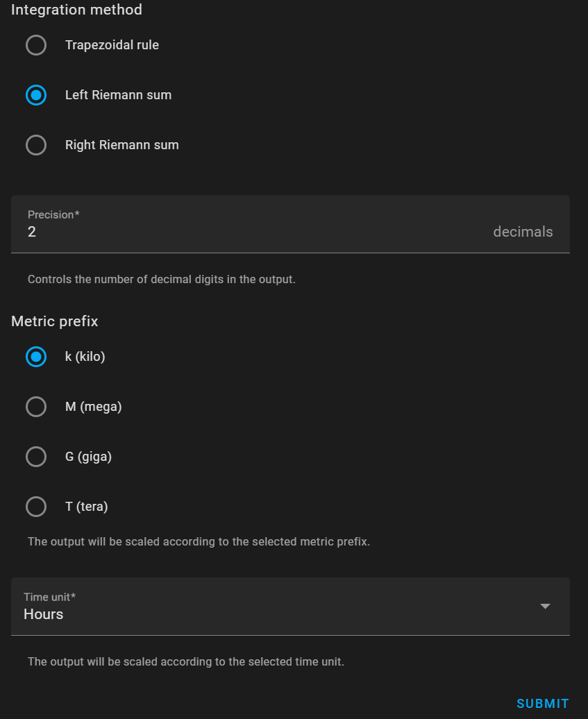The width and height of the screenshot is (588, 719).
Task: Choose the Left Riemann sum radio circle
Action: tap(36, 95)
